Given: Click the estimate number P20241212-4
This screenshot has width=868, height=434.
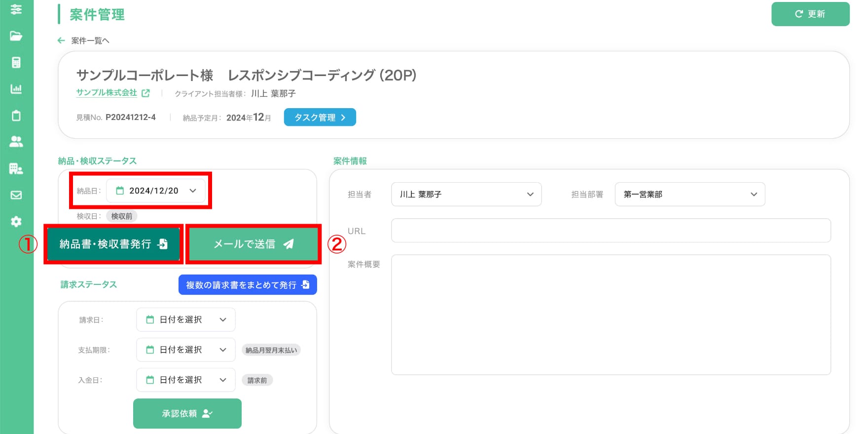Looking at the screenshot, I should [131, 117].
